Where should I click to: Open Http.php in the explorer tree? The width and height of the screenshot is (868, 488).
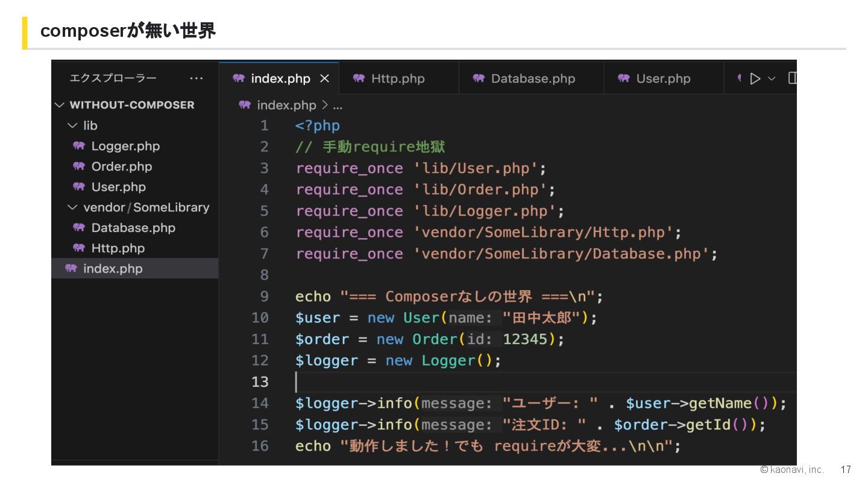point(118,248)
